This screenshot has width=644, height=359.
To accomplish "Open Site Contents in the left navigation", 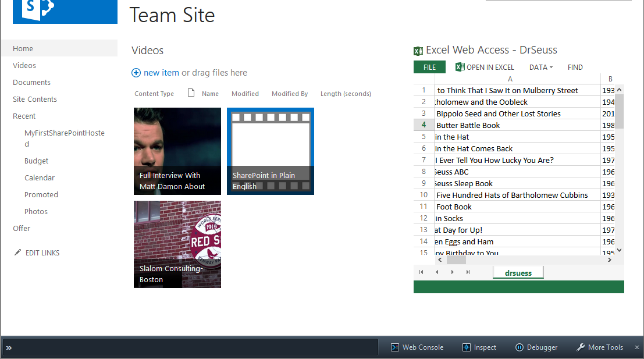I will point(35,99).
